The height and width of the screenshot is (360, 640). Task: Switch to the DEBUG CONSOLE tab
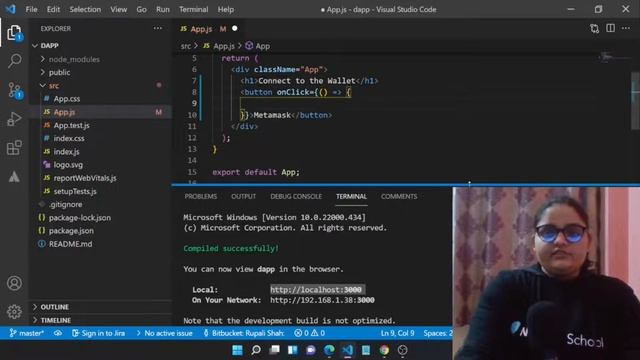296,196
